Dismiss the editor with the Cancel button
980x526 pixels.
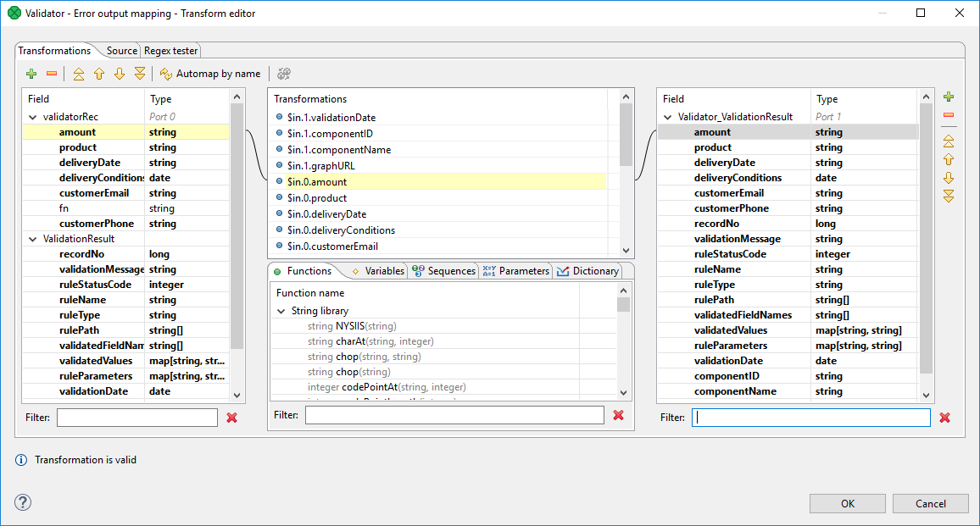click(x=930, y=502)
